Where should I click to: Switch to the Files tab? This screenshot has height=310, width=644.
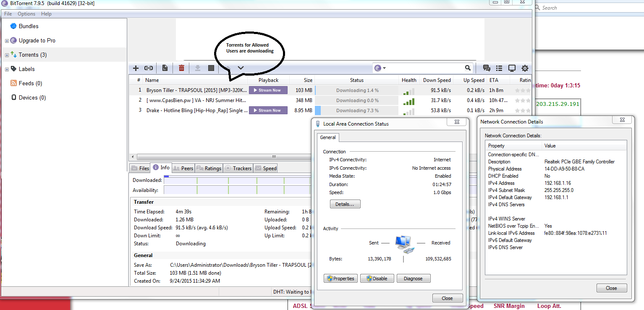pos(140,168)
